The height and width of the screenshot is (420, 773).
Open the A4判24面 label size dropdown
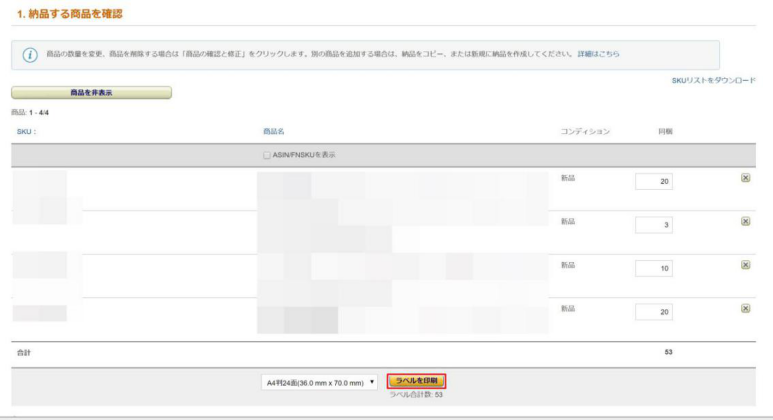point(319,382)
